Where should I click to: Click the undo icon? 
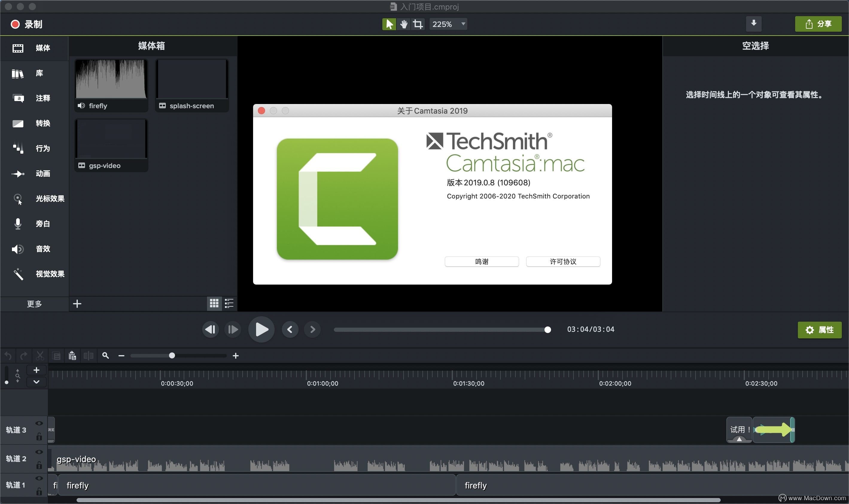(x=8, y=356)
